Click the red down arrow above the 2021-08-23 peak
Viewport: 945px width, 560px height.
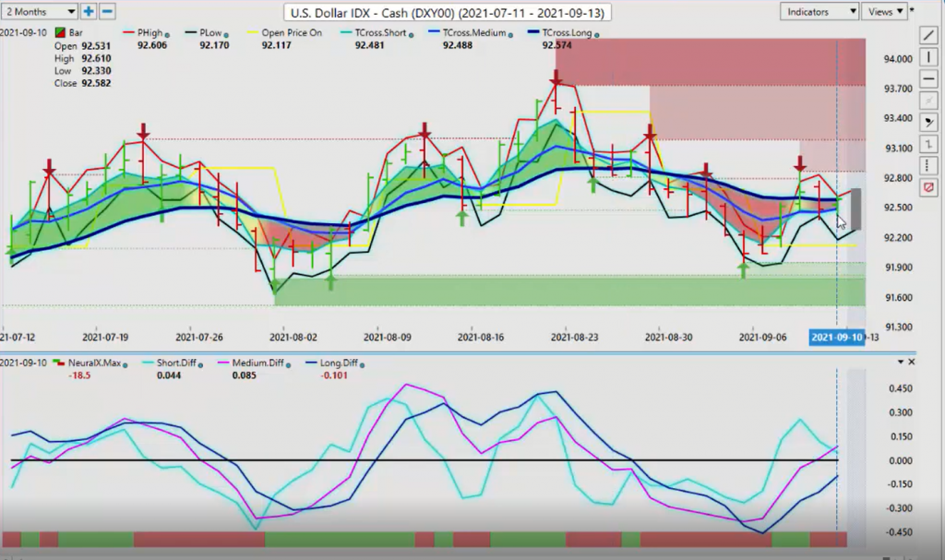pos(556,77)
